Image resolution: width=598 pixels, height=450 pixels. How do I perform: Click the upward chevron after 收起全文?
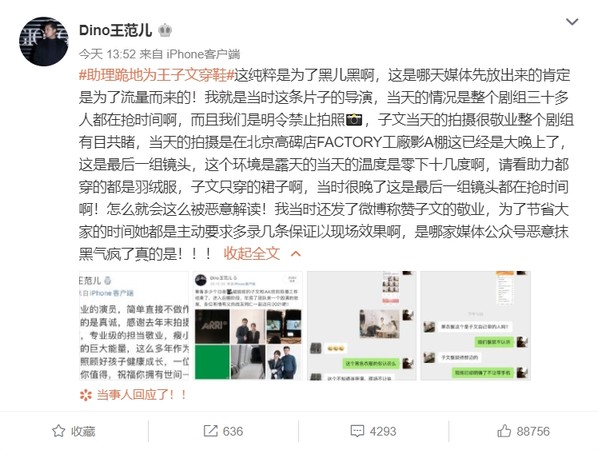pos(296,254)
